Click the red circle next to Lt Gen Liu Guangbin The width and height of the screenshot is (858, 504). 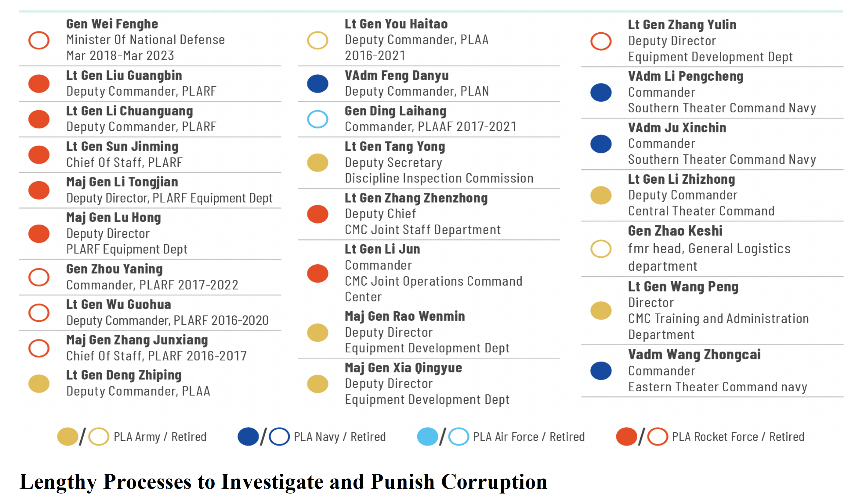(x=39, y=83)
